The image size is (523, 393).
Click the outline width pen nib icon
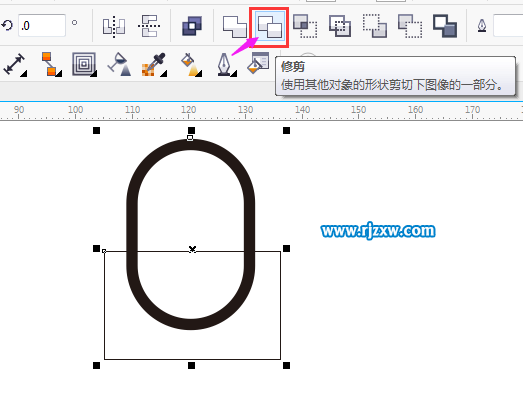tap(482, 26)
